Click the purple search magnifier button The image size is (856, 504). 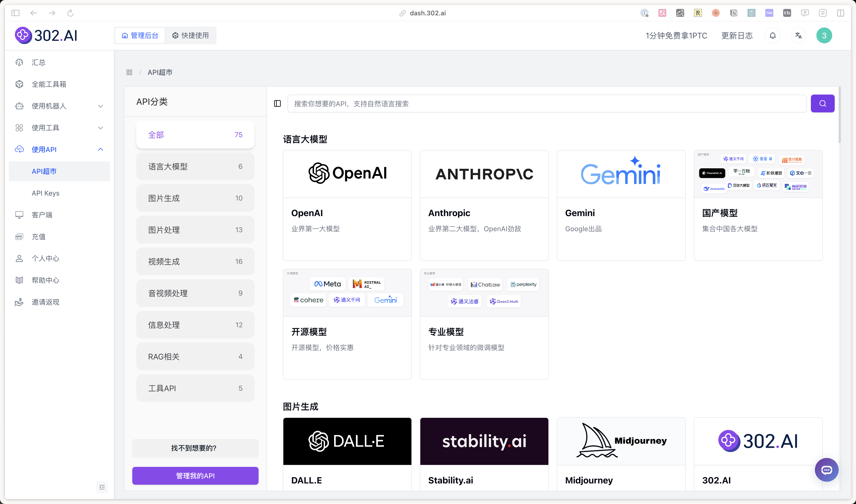822,103
